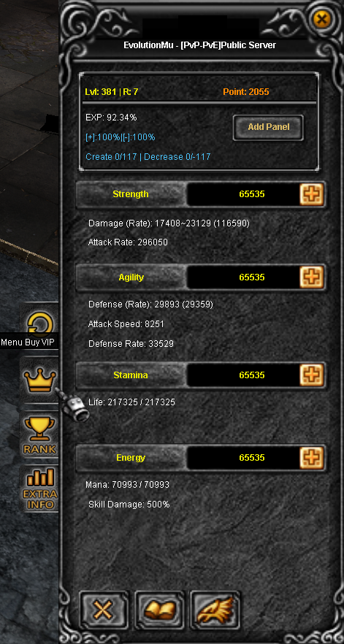
Task: Select the Stamina stat label
Action: [131, 375]
